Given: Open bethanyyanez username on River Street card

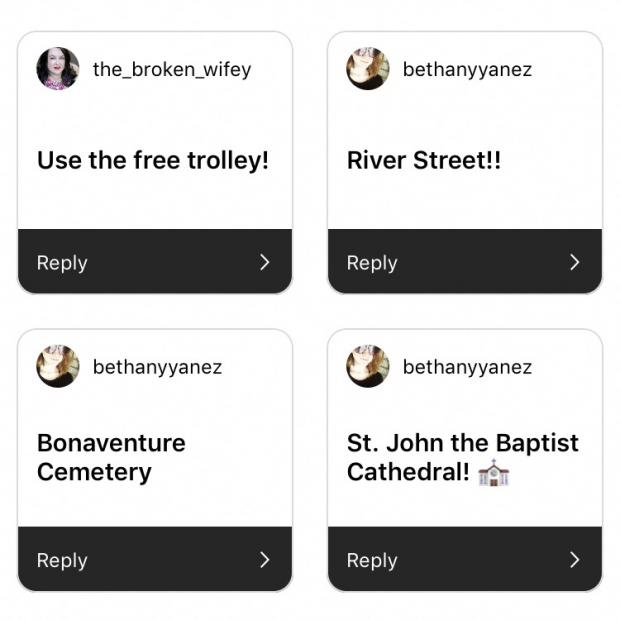Looking at the screenshot, I should click(x=467, y=70).
